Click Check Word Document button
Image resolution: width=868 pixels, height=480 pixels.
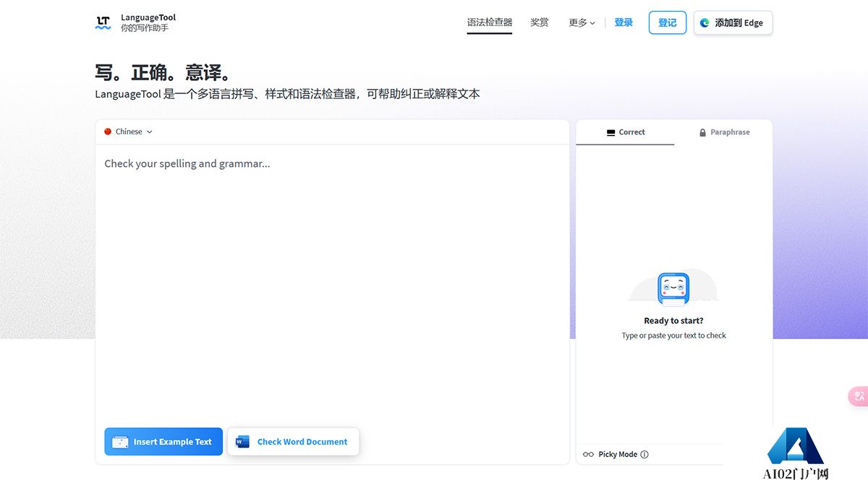[x=293, y=442]
